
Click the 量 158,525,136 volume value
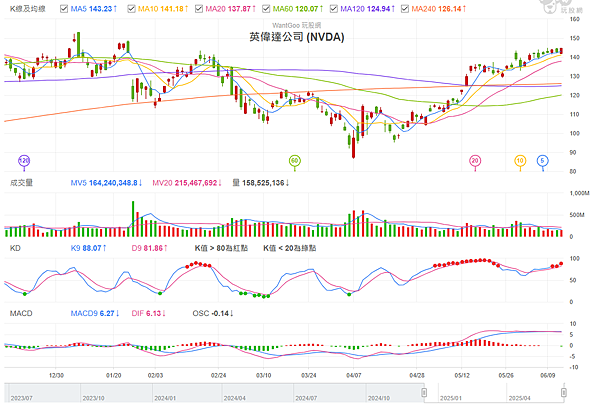(261, 183)
